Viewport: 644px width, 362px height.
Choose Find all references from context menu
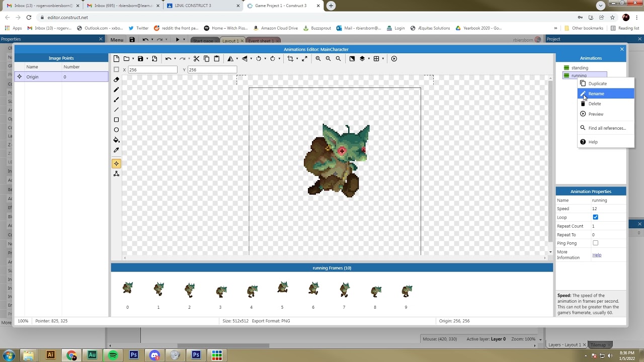[606, 128]
